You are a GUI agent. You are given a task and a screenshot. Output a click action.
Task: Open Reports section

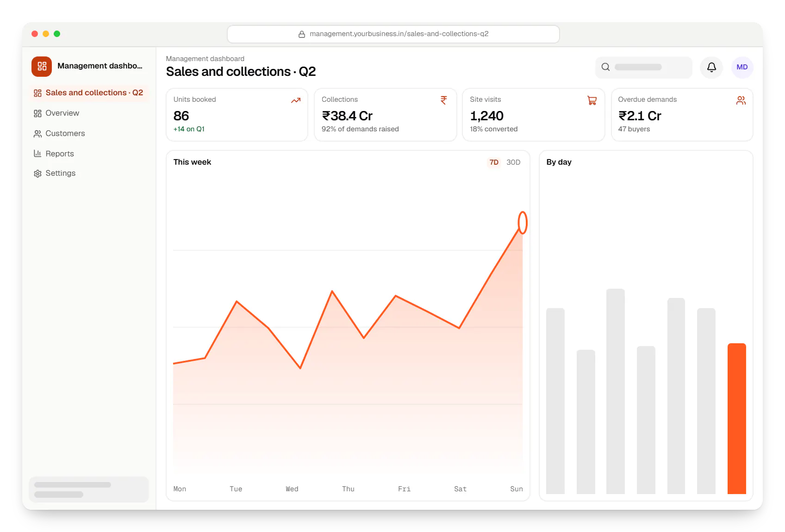click(89, 154)
